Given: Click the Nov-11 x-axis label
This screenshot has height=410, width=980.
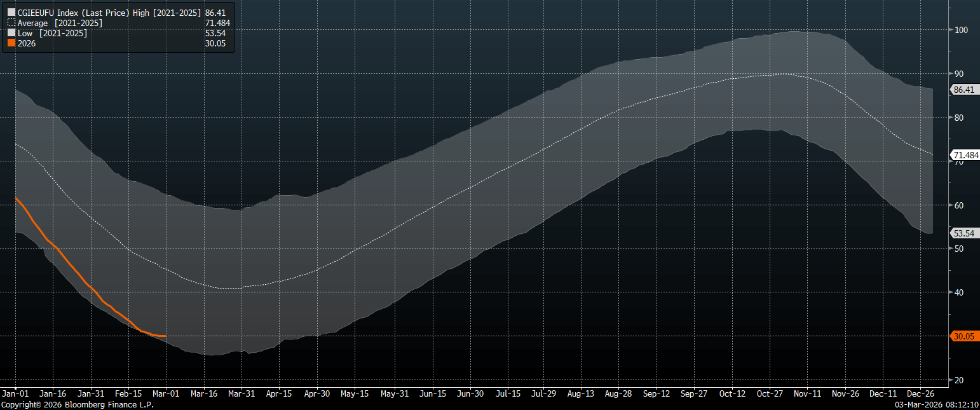Looking at the screenshot, I should [806, 394].
